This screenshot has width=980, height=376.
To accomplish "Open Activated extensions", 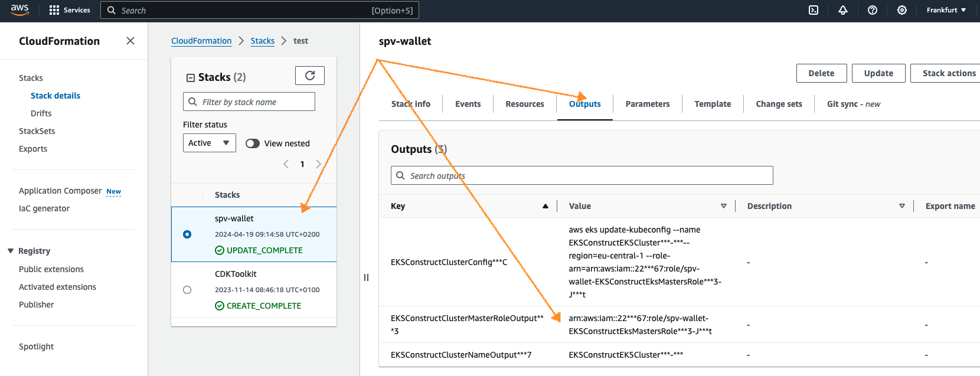I will [57, 287].
